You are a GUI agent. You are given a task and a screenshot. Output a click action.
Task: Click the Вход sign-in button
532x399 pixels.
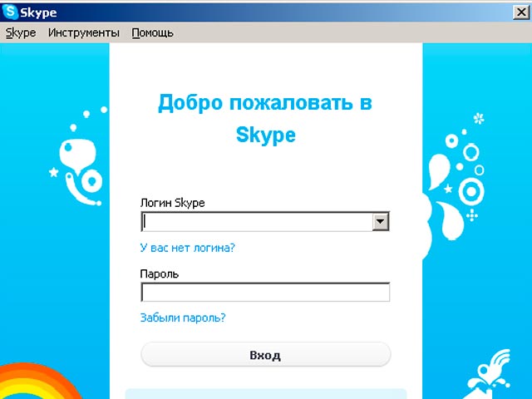[x=266, y=355]
